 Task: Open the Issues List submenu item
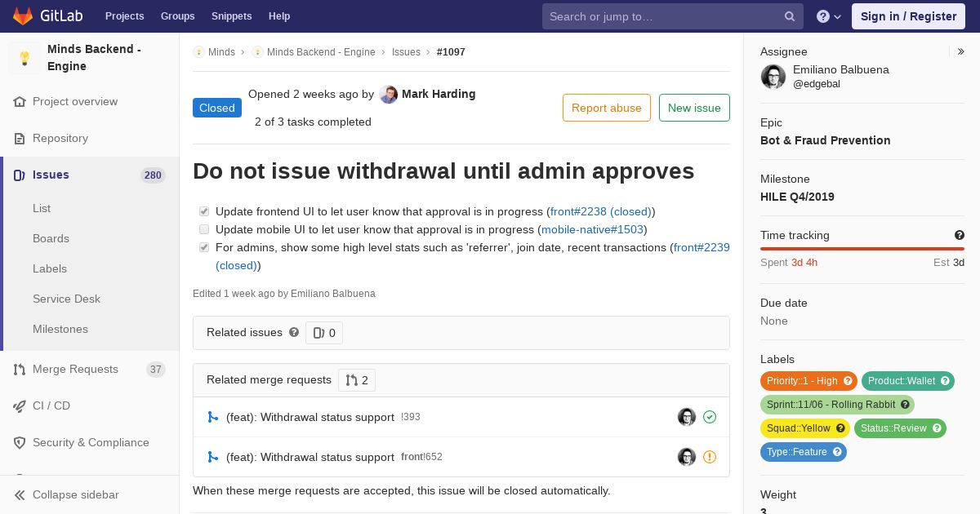pyautogui.click(x=42, y=209)
